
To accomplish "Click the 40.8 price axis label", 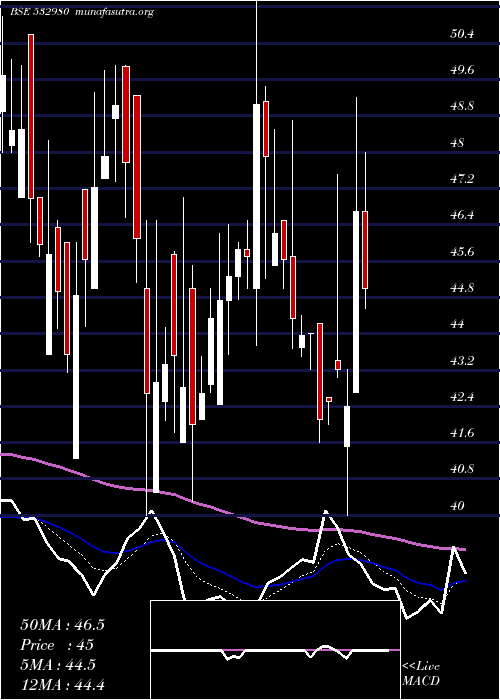I will coord(462,469).
